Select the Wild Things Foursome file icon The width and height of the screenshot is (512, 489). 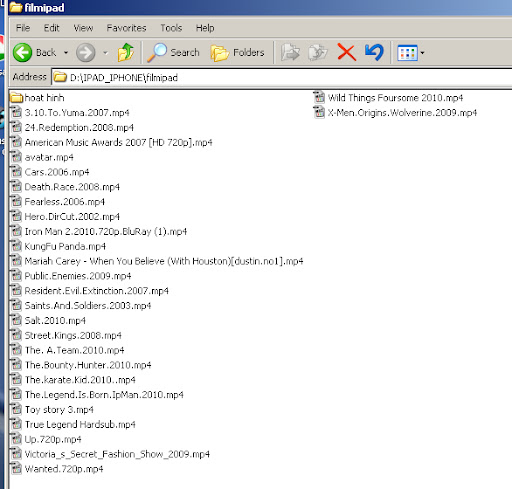(319, 97)
